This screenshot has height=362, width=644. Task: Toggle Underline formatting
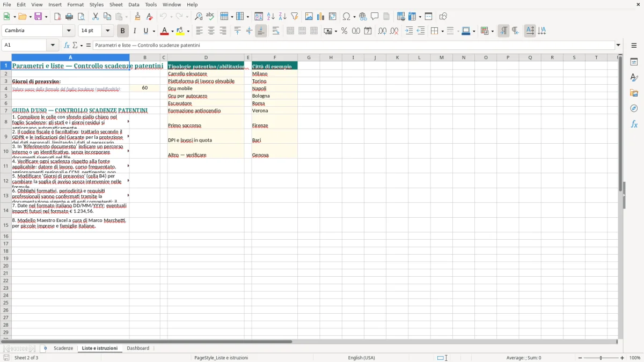click(x=146, y=31)
